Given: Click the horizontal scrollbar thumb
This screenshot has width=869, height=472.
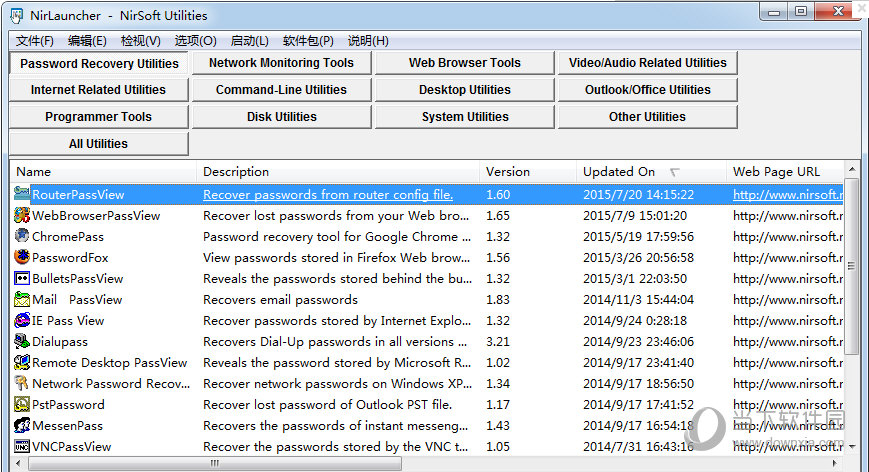Looking at the screenshot, I should (214, 463).
